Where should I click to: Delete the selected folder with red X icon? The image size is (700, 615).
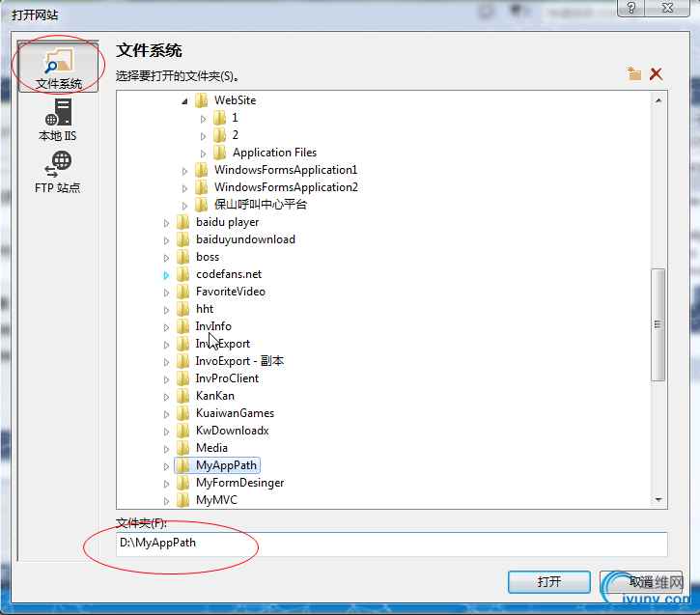coord(656,73)
